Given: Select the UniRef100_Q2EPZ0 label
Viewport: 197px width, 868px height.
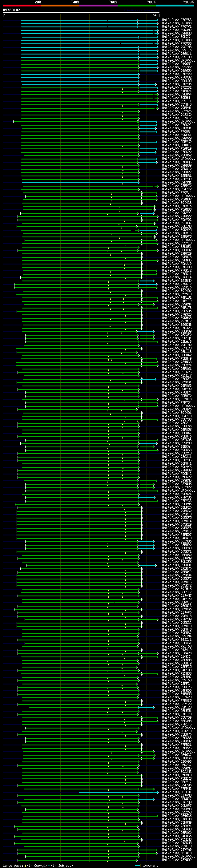Looking at the screenshot, I should click(177, 186).
